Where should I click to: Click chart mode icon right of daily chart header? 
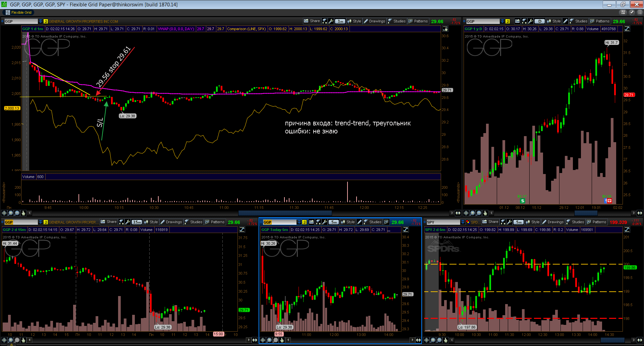click(627, 29)
